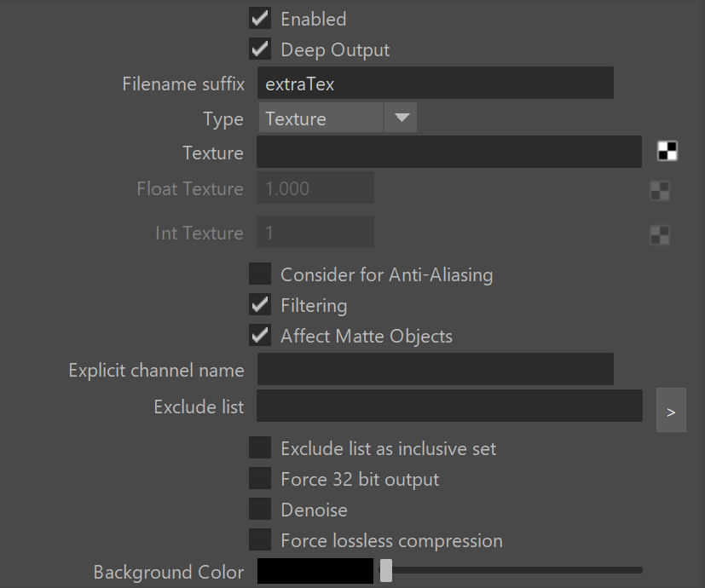
Task: Click the Int Texture checker icon
Action: pos(660,234)
